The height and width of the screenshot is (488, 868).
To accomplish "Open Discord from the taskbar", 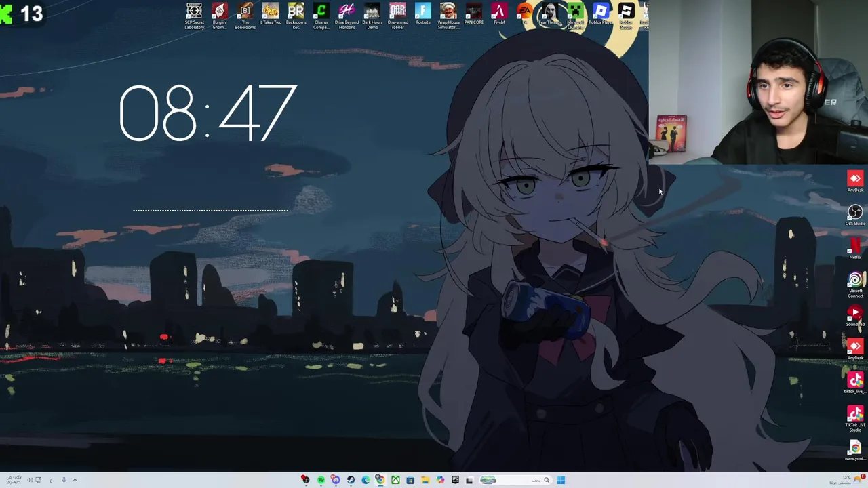I will (x=336, y=480).
